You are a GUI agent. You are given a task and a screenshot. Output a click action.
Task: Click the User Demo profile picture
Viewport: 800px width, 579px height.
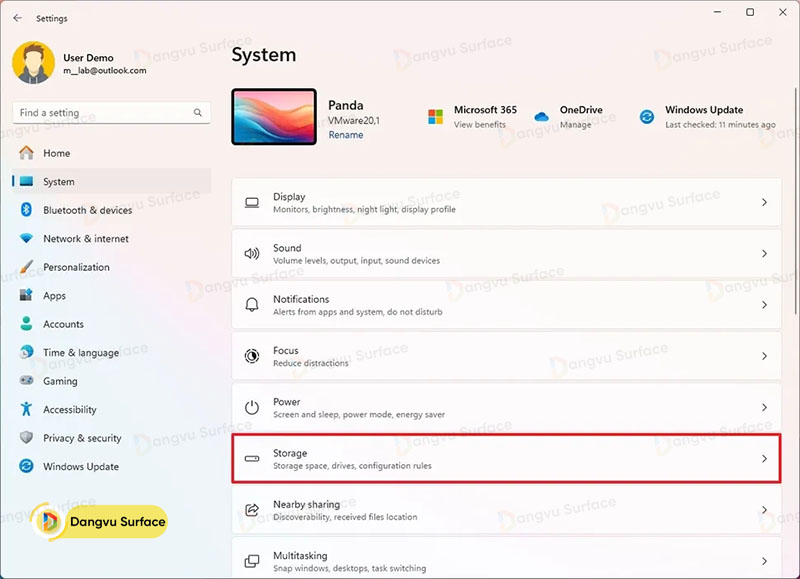[x=32, y=62]
